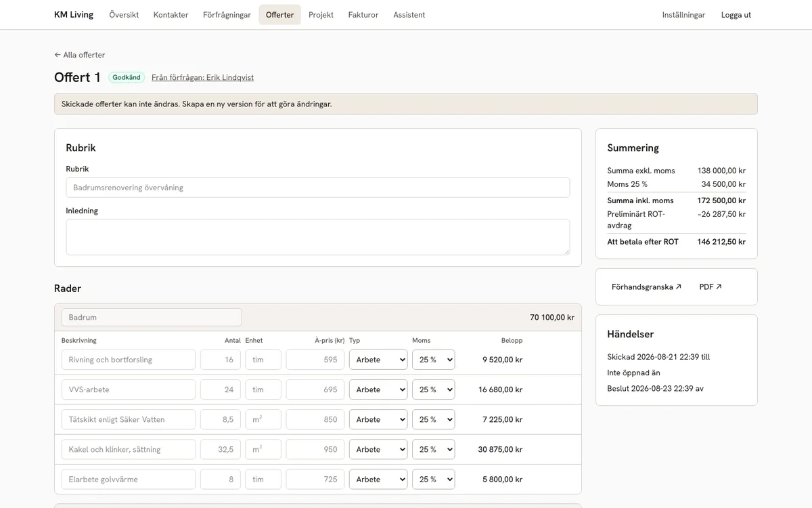Image resolution: width=812 pixels, height=508 pixels.
Task: Click the Kakel och klinker description field
Action: point(129,449)
